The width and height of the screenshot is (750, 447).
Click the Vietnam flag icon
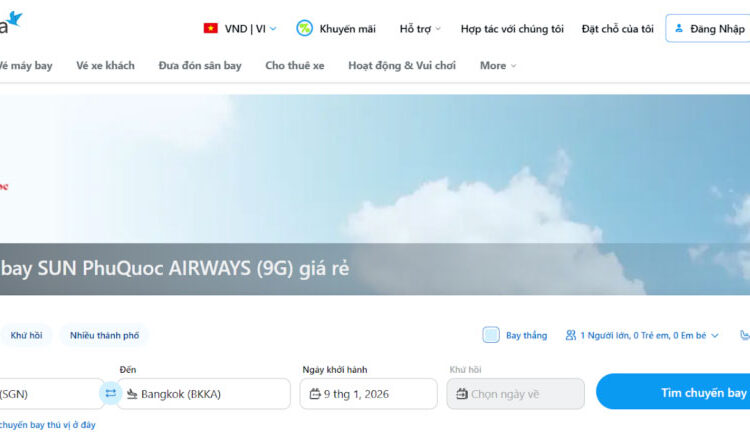tap(210, 29)
